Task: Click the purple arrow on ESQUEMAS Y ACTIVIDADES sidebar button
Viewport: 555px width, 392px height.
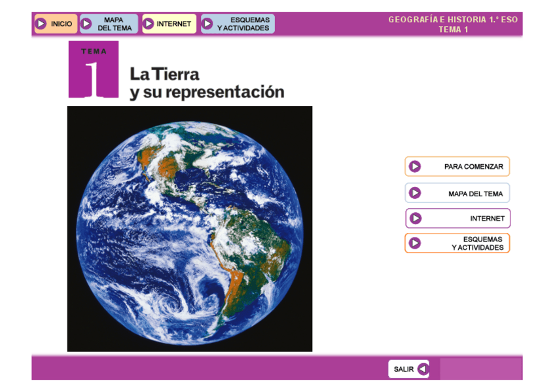Action: (x=416, y=243)
